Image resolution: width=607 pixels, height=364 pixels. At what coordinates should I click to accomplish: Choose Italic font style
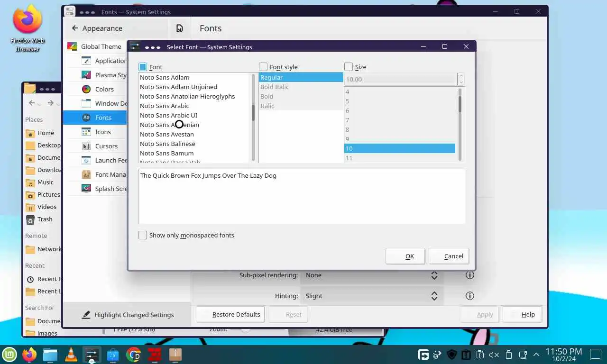click(301, 106)
